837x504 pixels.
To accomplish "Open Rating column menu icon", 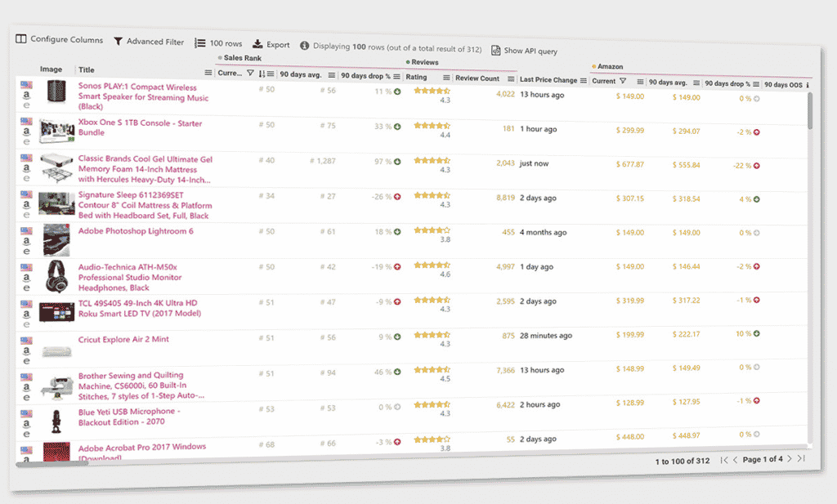I will pos(446,78).
